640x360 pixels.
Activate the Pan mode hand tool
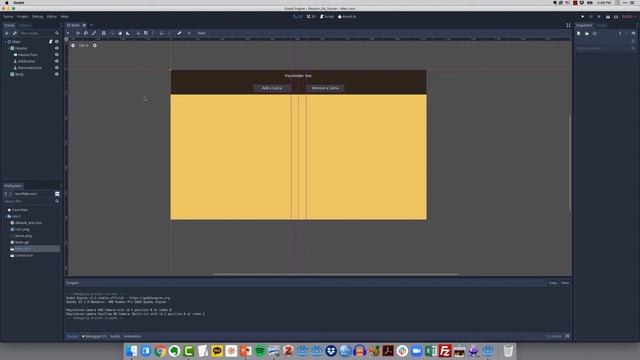pos(120,33)
